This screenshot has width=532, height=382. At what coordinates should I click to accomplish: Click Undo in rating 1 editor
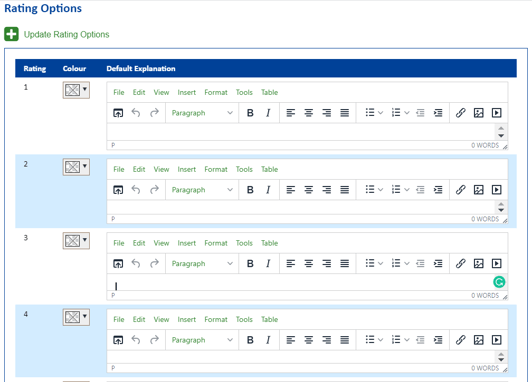click(136, 113)
